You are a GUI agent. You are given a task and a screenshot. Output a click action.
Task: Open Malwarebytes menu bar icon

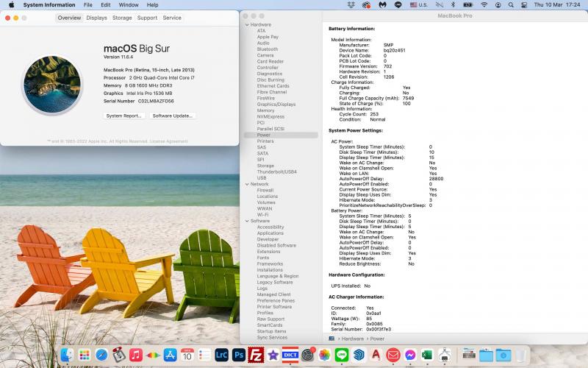pyautogui.click(x=382, y=5)
